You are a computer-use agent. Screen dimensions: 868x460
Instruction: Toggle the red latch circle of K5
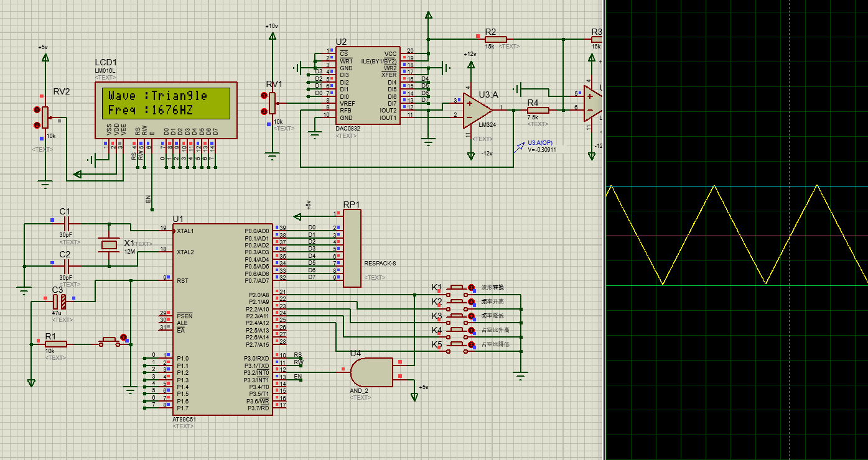coord(471,344)
